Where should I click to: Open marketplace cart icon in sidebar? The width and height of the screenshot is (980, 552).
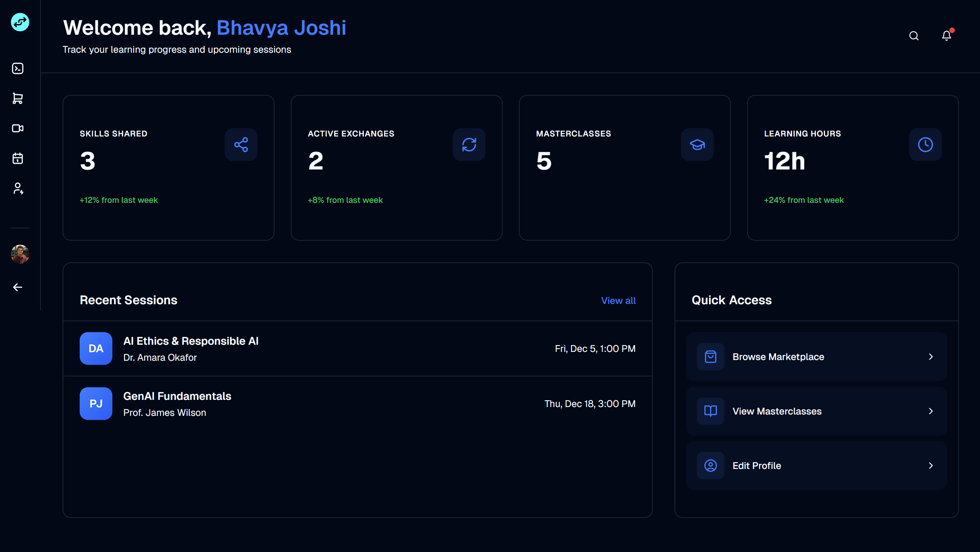point(18,98)
